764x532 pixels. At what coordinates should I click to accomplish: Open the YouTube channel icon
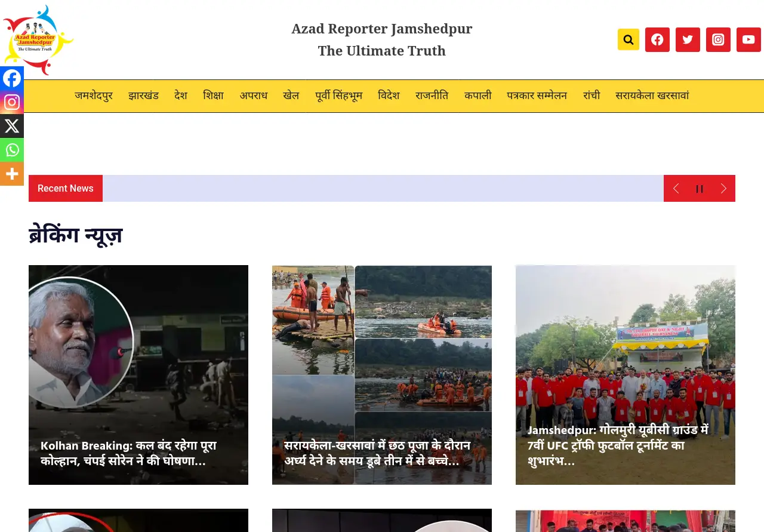point(748,39)
